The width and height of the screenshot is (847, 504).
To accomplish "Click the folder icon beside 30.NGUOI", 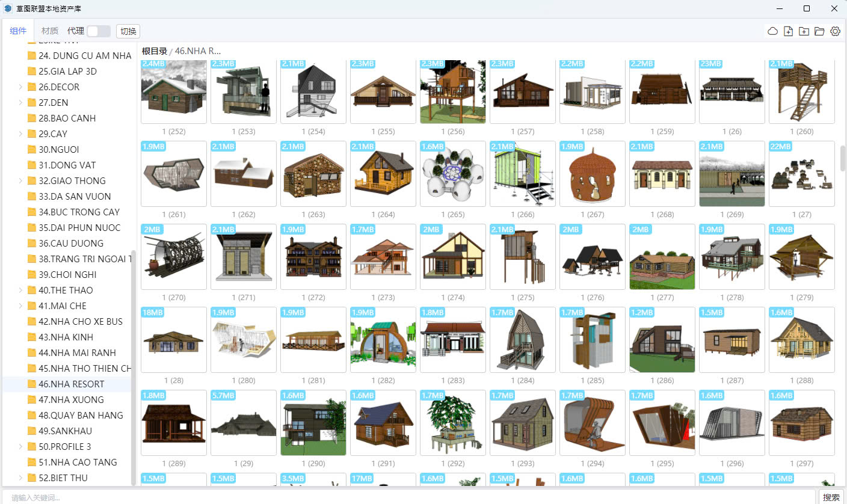I will (x=32, y=150).
